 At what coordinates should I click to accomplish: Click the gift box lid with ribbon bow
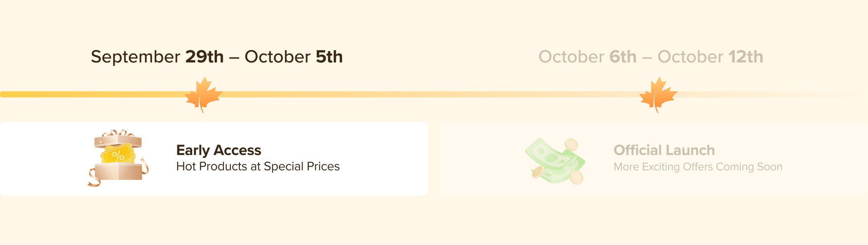tap(118, 139)
